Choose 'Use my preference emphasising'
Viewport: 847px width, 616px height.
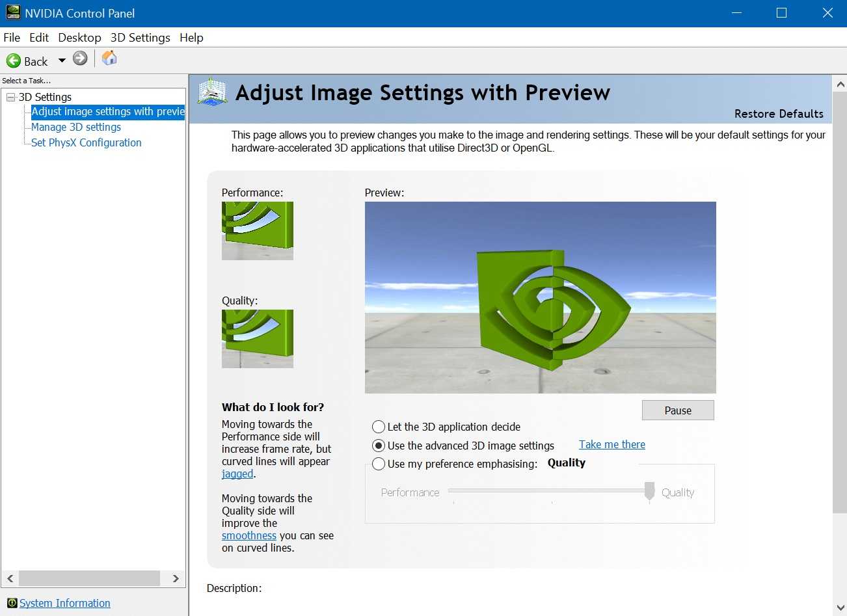(378, 464)
